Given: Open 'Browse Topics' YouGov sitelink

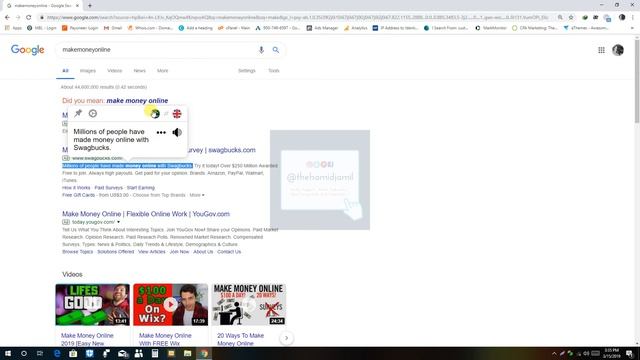Looking at the screenshot, I should click(x=78, y=252).
